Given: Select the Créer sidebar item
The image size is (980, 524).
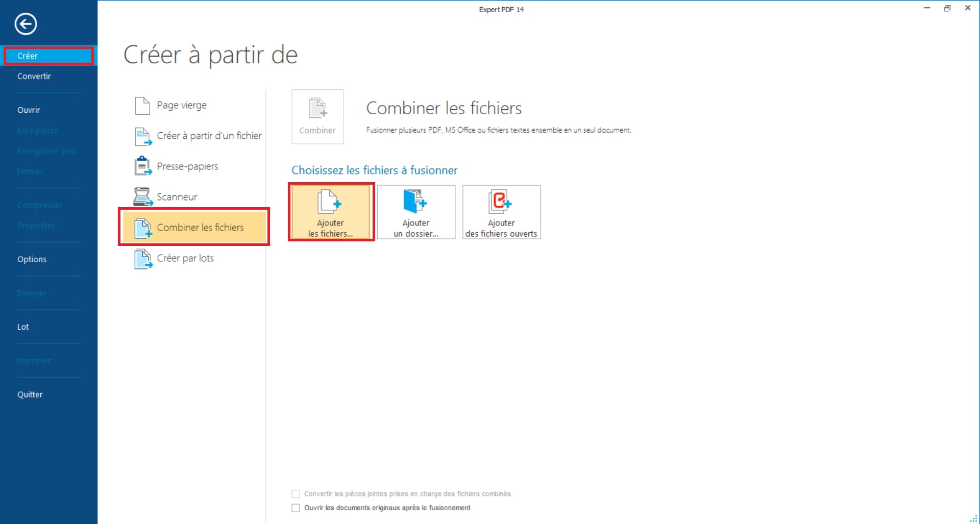Looking at the screenshot, I should pyautogui.click(x=48, y=56).
